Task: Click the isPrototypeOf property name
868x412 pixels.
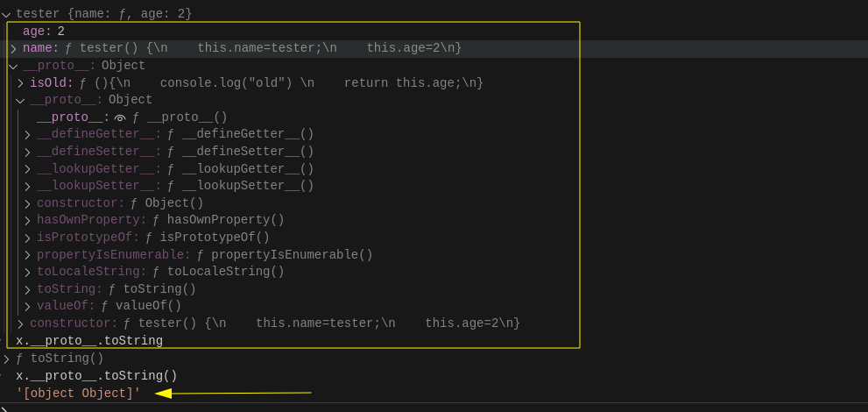Action: (88, 238)
